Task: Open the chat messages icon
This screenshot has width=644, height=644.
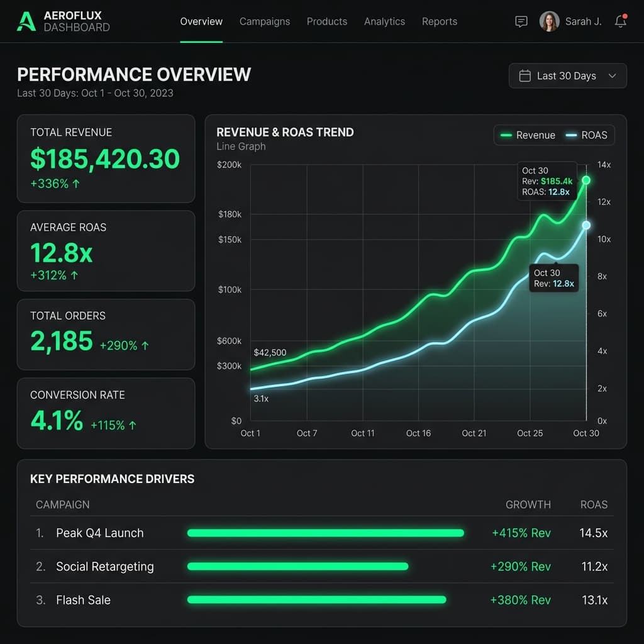Action: [x=521, y=21]
